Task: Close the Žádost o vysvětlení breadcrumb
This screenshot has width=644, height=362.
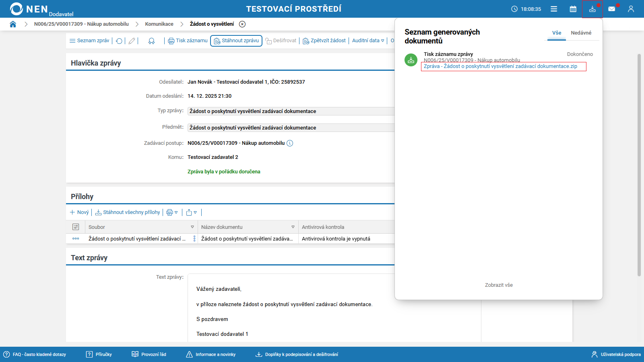Action: click(242, 24)
